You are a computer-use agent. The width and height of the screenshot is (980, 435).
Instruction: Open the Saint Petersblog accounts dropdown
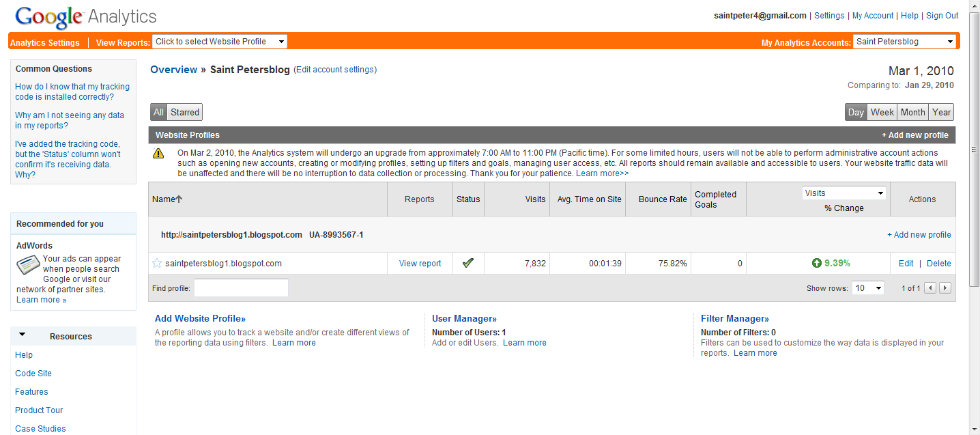pos(904,41)
